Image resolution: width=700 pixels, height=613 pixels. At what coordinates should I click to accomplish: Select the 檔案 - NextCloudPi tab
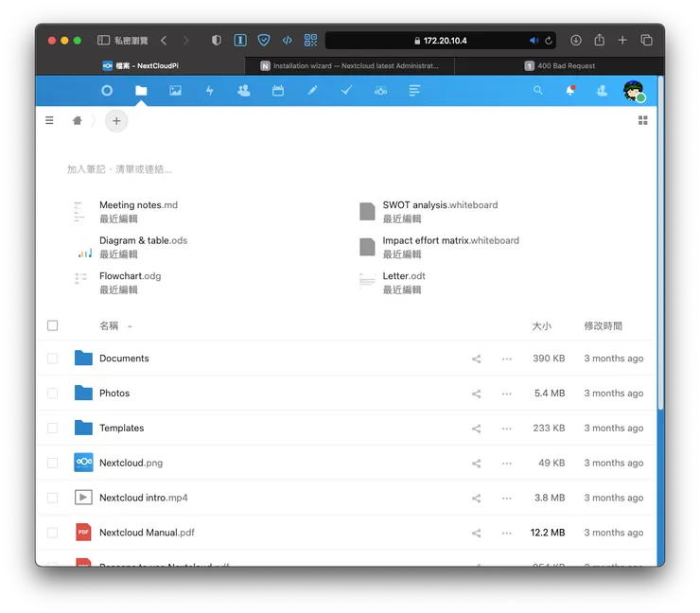(x=140, y=65)
